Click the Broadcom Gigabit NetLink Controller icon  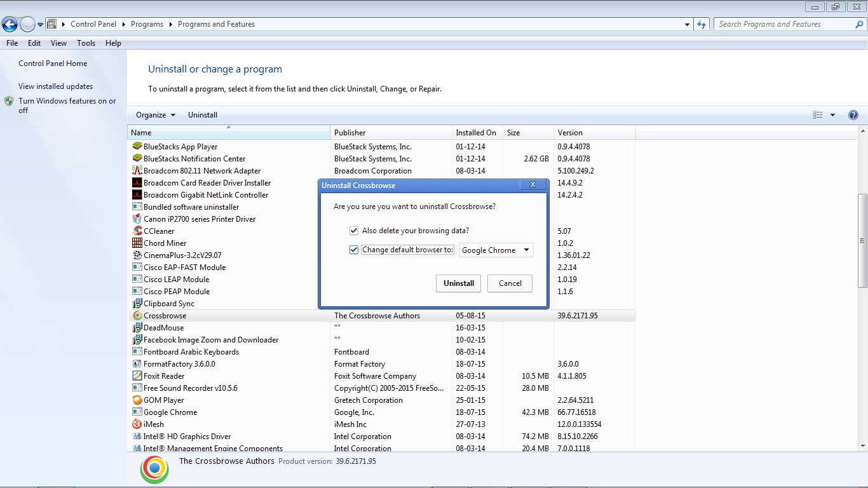tap(137, 195)
